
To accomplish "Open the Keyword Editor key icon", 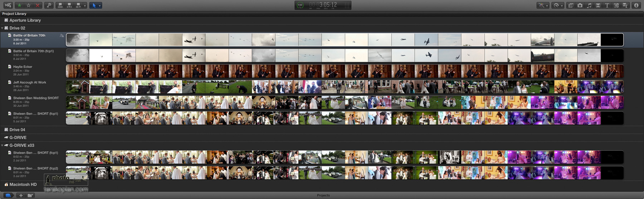I will (x=49, y=5).
